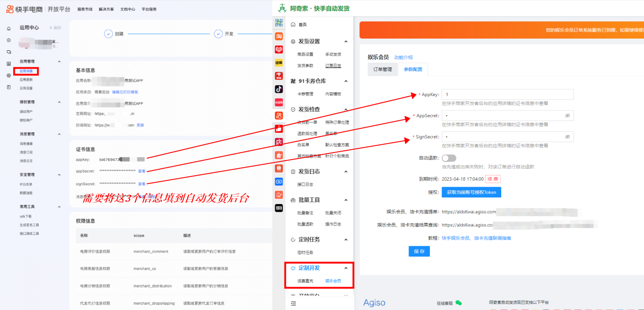This screenshot has height=310, width=644.
Task: Open the TikTok/Douyin platform icon
Action: coord(279,89)
